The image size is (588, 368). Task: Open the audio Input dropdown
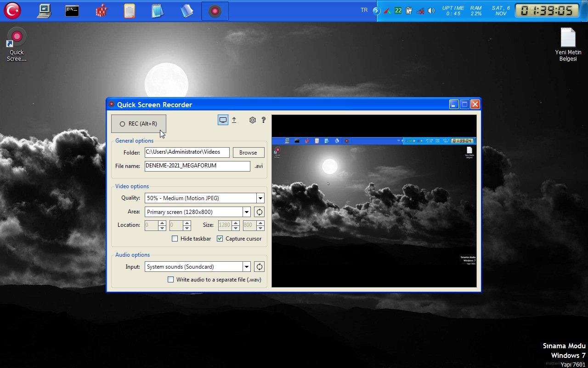[198, 267]
